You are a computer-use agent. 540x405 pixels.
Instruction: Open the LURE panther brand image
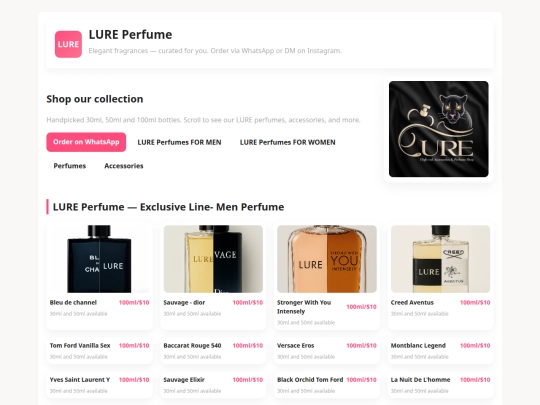pyautogui.click(x=438, y=129)
